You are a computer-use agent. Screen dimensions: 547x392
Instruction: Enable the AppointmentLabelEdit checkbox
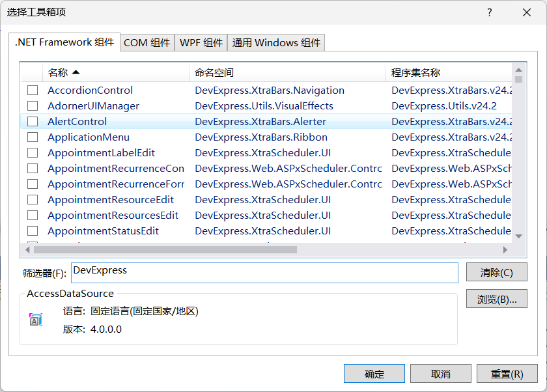[32, 152]
